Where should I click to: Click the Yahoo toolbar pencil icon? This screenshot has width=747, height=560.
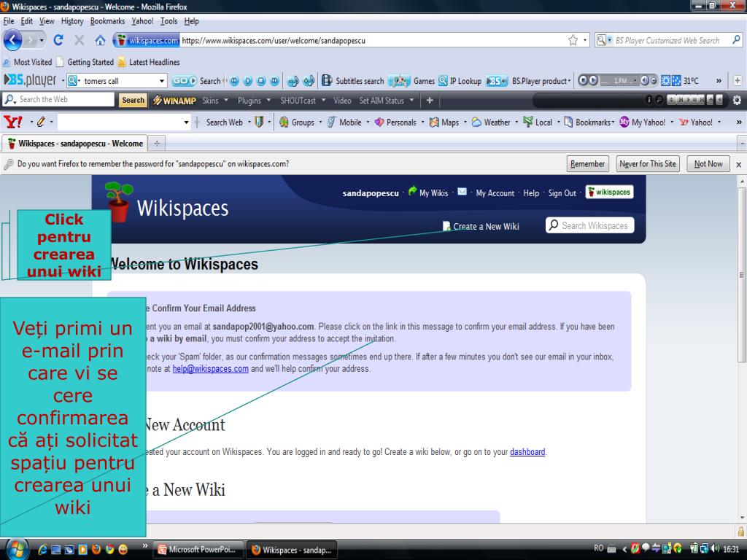41,122
